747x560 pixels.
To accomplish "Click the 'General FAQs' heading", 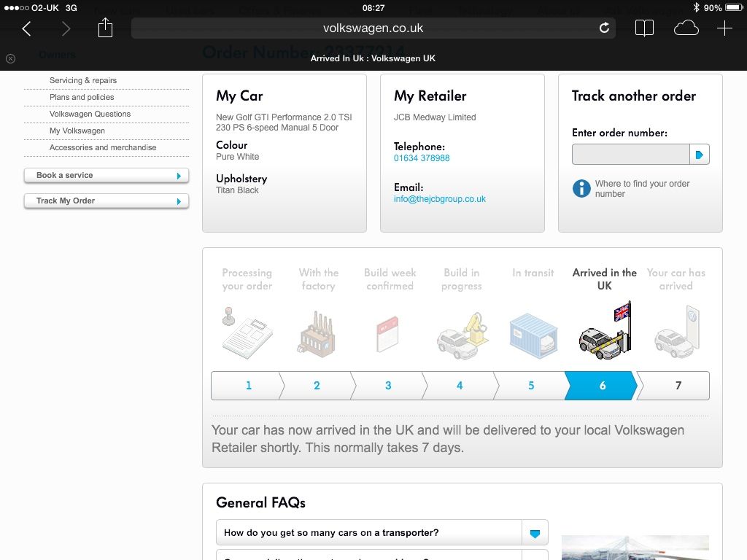I will 260,503.
